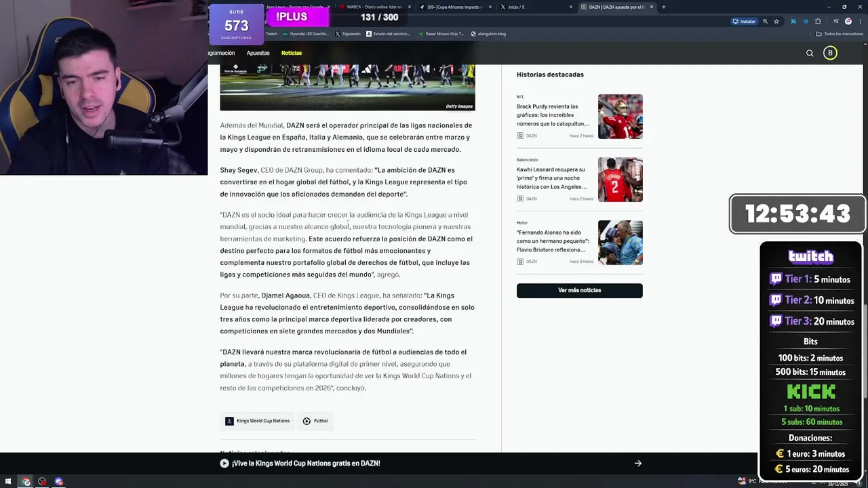Open the DAZN site search icon
Screen dimensions: 868x488
pos(810,53)
